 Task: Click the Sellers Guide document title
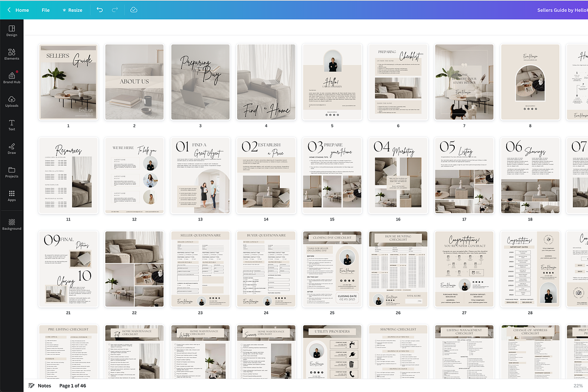[562, 10]
